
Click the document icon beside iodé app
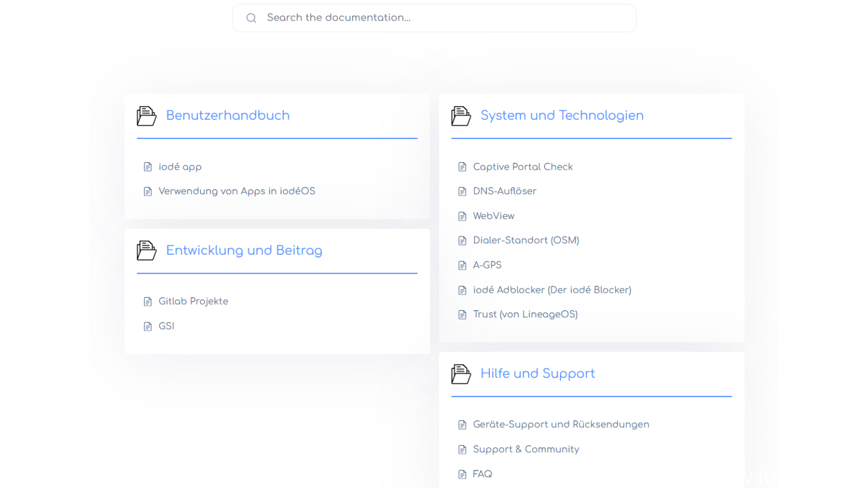coord(148,167)
